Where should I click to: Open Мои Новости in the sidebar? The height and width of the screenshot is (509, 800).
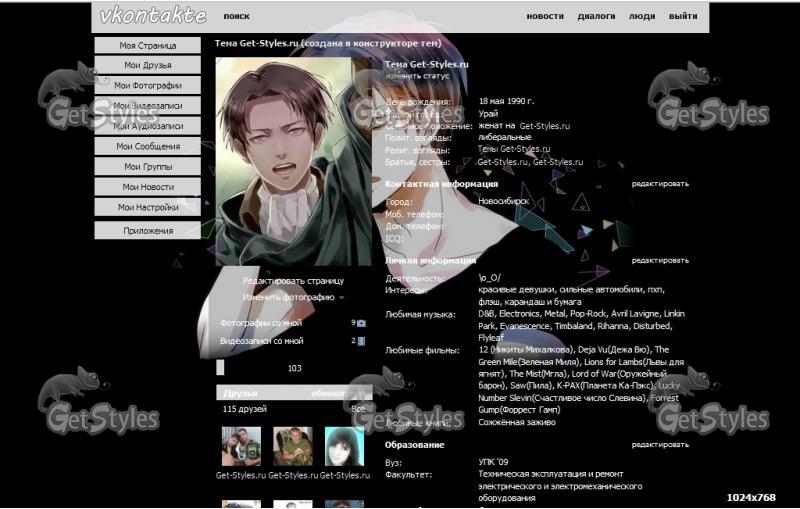coord(147,187)
